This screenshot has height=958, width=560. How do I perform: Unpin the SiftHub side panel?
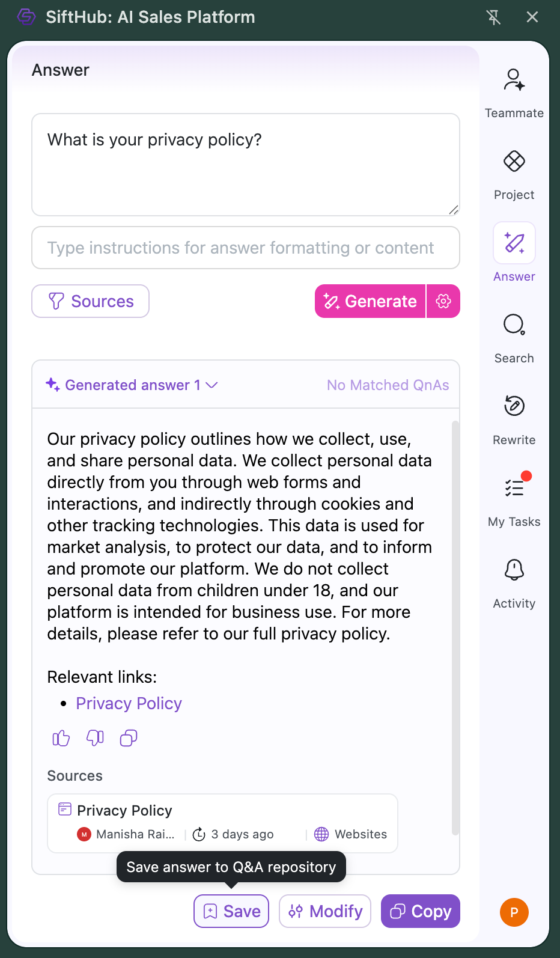(x=493, y=17)
